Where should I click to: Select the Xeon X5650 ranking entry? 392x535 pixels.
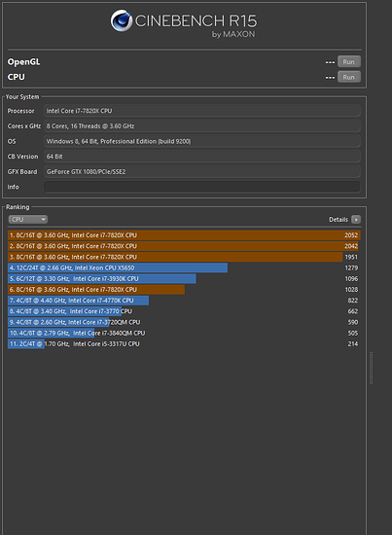(184, 267)
